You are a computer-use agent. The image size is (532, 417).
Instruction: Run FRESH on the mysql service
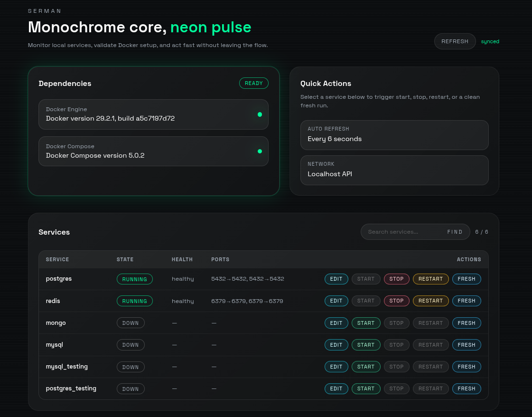[467, 345]
